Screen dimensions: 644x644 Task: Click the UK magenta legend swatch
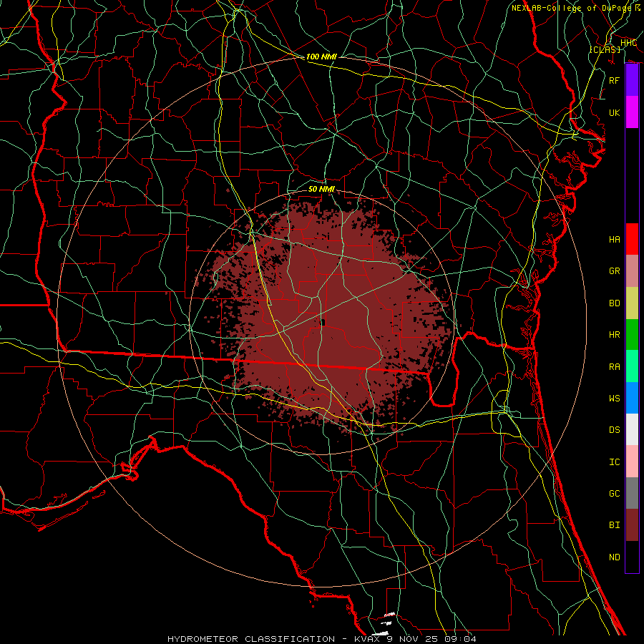coord(632,112)
